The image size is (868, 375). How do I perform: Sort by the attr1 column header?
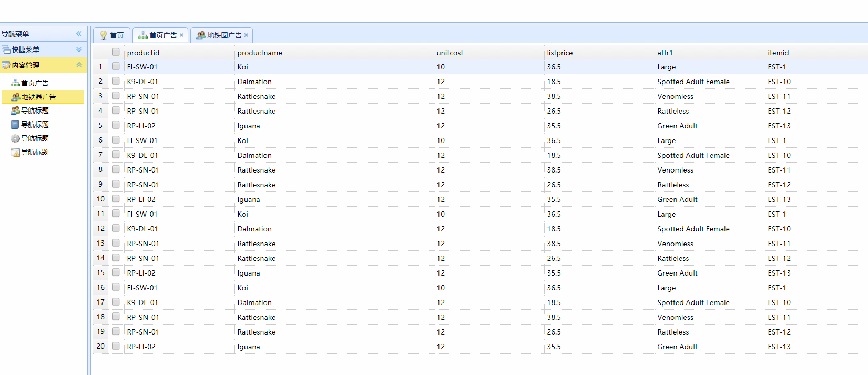click(710, 53)
